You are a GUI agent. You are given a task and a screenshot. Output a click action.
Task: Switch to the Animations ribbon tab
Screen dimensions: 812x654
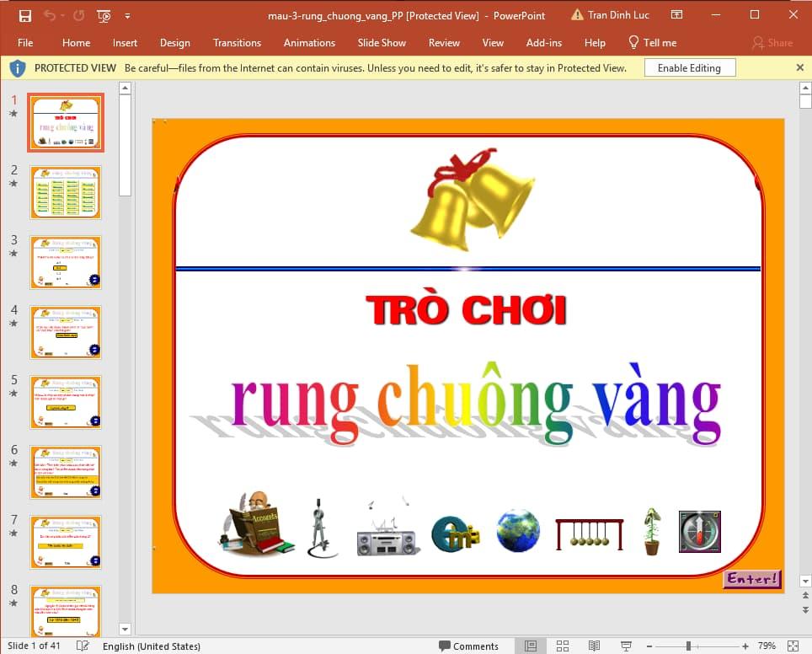point(310,42)
